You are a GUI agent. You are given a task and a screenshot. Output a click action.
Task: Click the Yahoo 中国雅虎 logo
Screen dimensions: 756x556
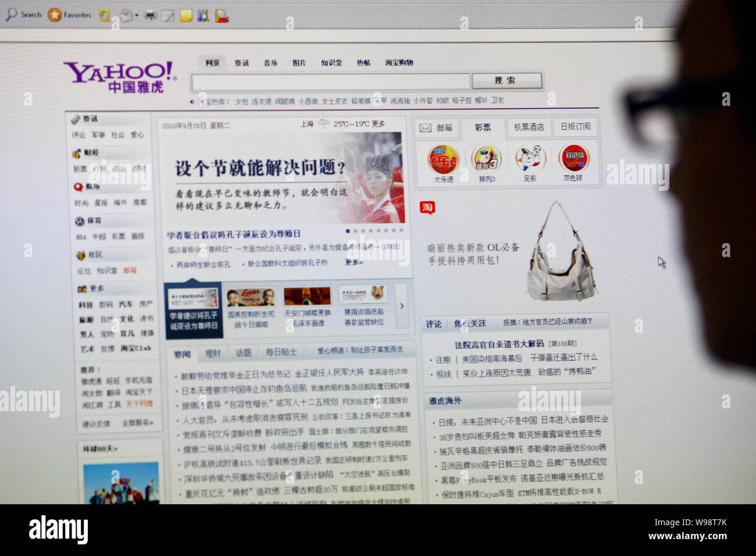(x=119, y=77)
